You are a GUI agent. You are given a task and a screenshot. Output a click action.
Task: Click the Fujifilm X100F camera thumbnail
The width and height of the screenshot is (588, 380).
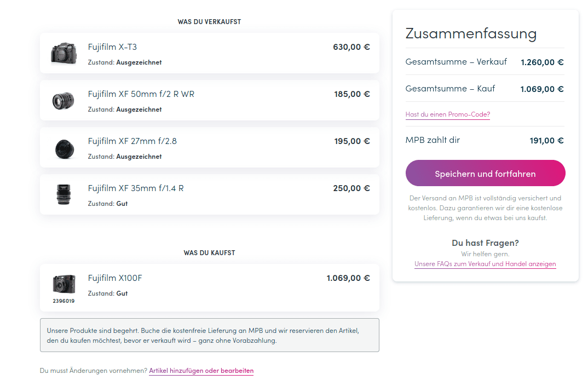pyautogui.click(x=64, y=284)
